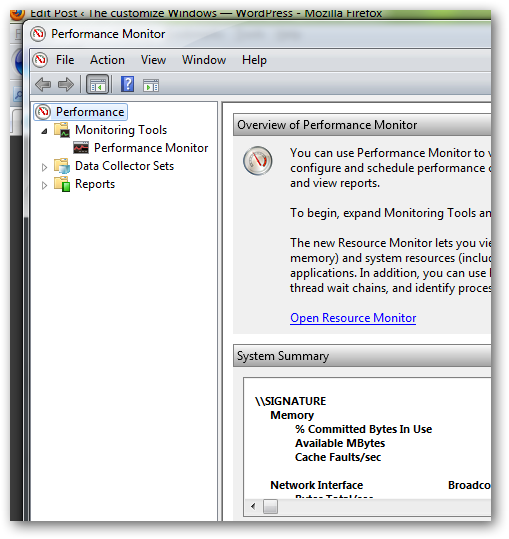Open the Help menu
Image resolution: width=509 pixels, height=539 pixels.
(x=254, y=60)
